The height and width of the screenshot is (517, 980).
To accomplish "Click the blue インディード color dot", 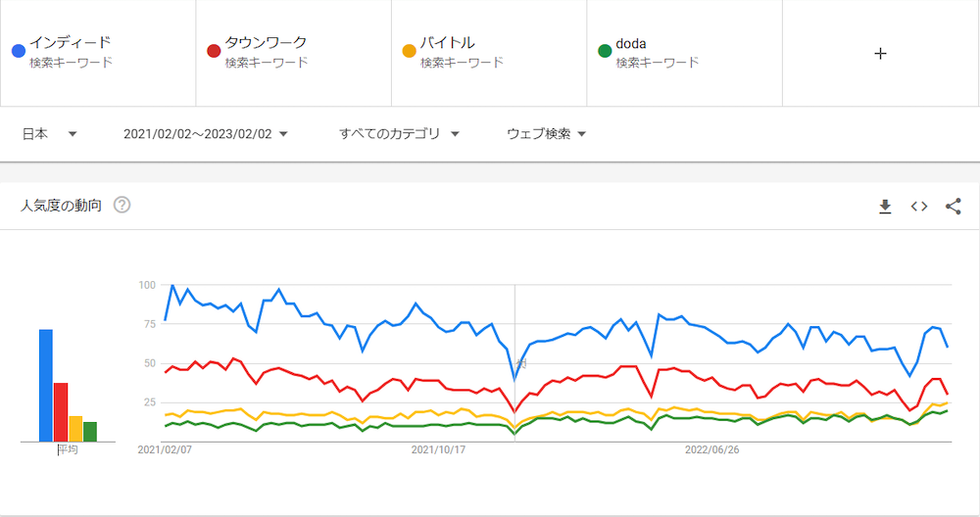I will [x=18, y=51].
